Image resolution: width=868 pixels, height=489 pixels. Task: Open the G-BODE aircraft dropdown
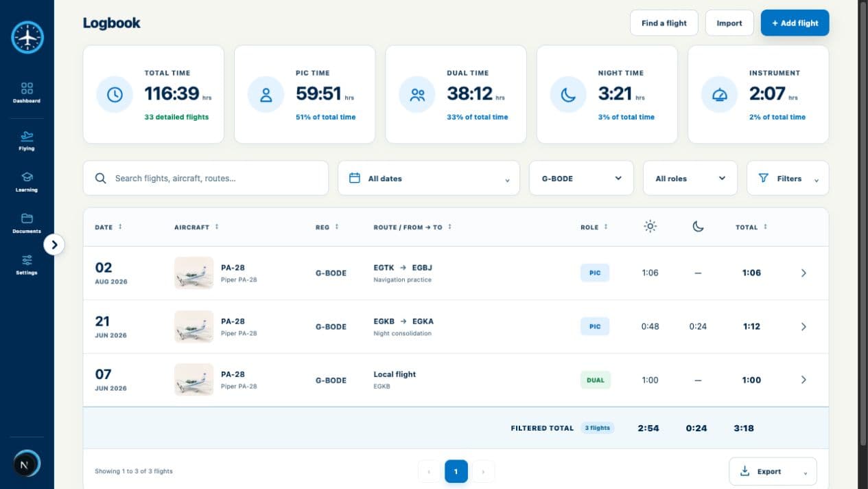pyautogui.click(x=581, y=178)
